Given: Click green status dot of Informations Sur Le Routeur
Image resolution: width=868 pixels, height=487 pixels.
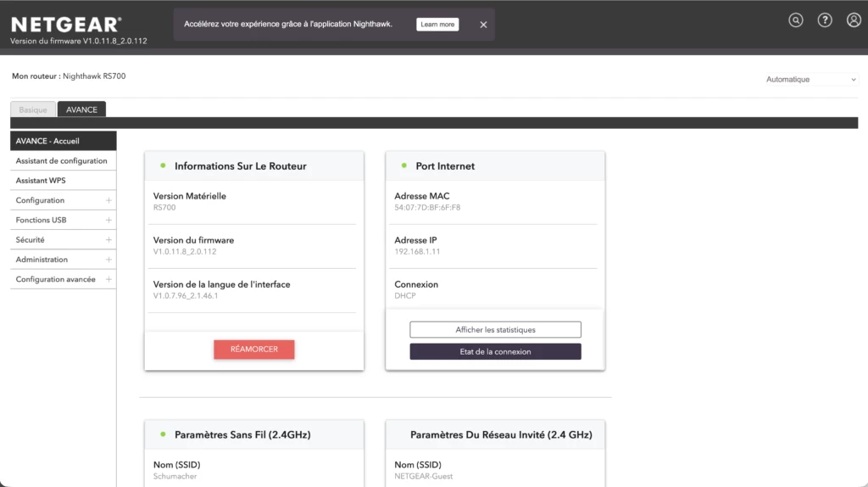Looking at the screenshot, I should point(163,165).
